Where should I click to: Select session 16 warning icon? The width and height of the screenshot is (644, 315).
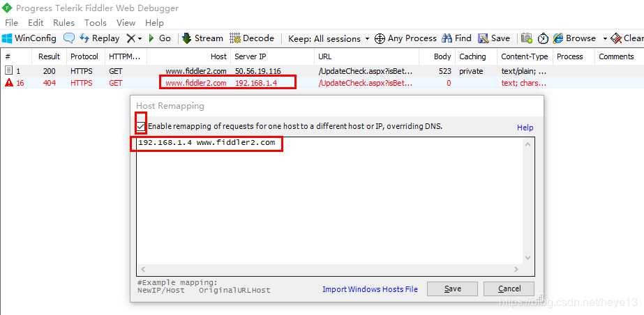8,83
